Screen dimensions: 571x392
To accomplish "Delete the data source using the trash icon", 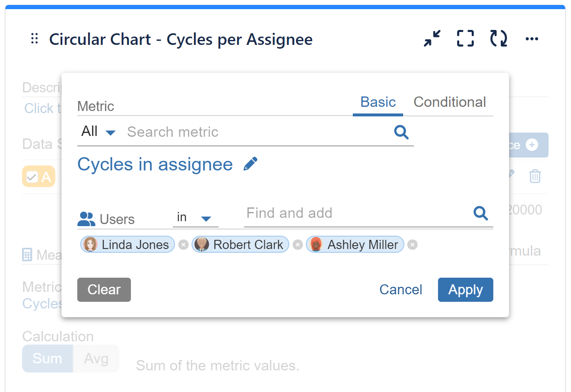I will (x=535, y=176).
